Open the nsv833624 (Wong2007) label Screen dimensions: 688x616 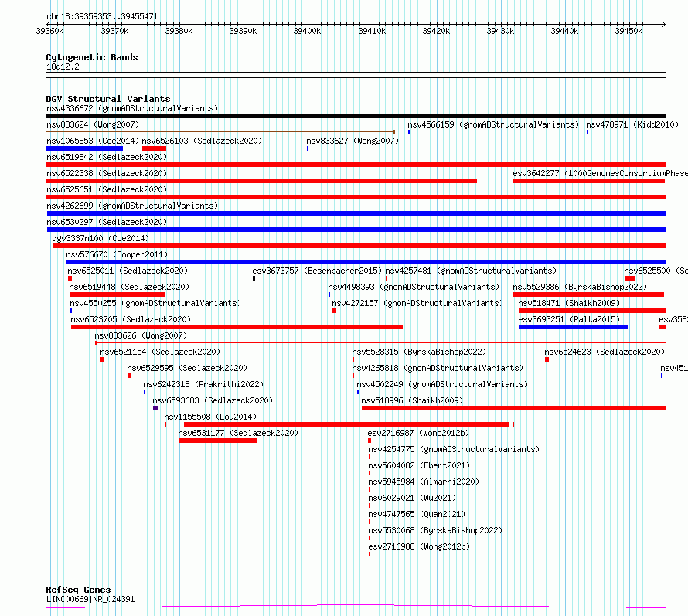(93, 124)
